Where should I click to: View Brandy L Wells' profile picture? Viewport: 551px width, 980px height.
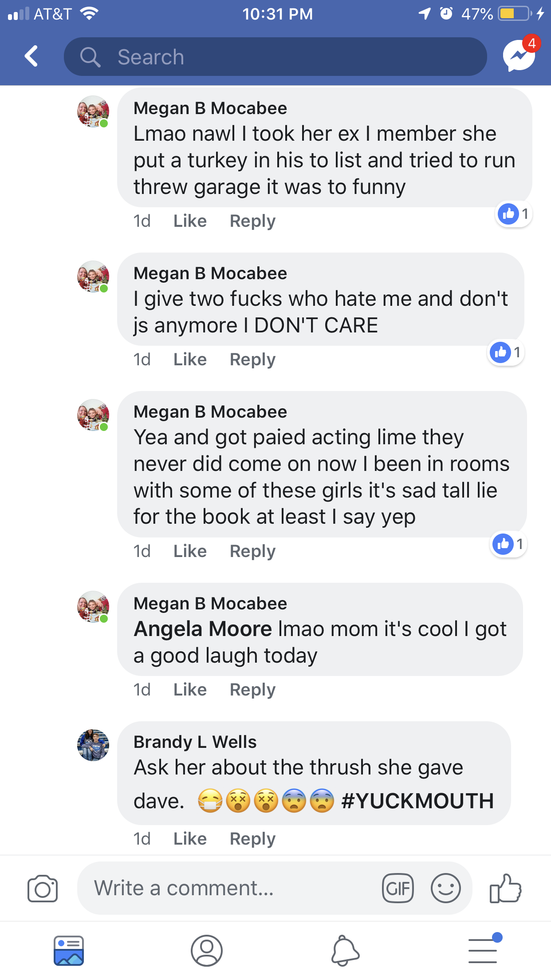tap(93, 745)
